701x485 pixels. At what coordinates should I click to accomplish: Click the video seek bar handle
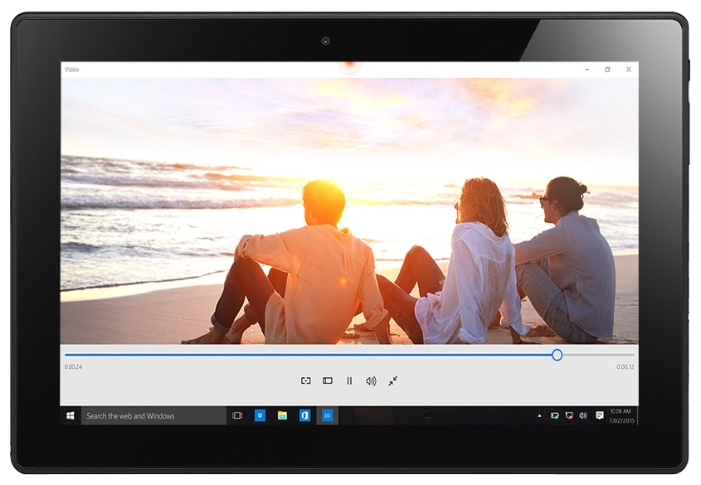pos(557,355)
